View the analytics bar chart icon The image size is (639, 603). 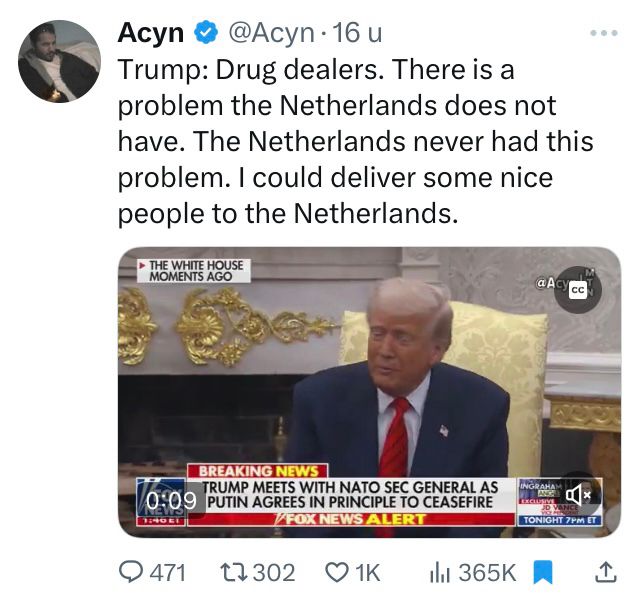click(440, 574)
